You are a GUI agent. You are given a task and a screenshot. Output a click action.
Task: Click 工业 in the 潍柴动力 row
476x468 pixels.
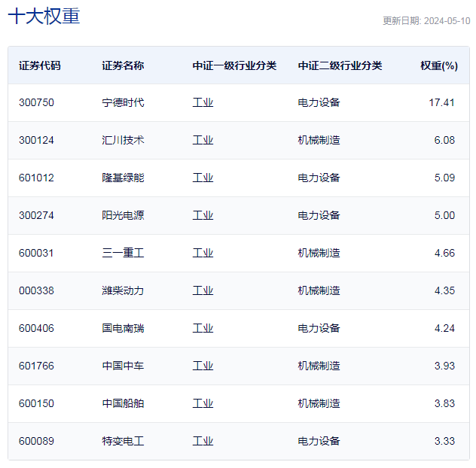point(203,290)
